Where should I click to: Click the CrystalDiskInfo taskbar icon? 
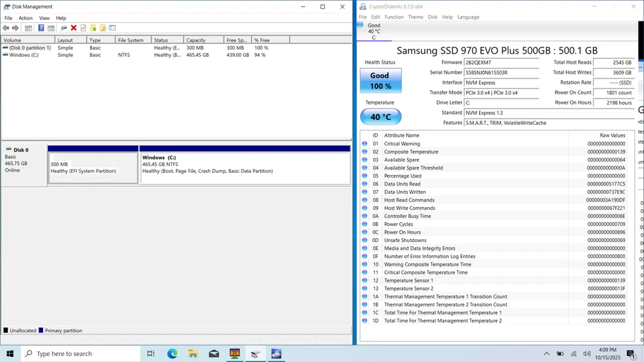click(276, 353)
